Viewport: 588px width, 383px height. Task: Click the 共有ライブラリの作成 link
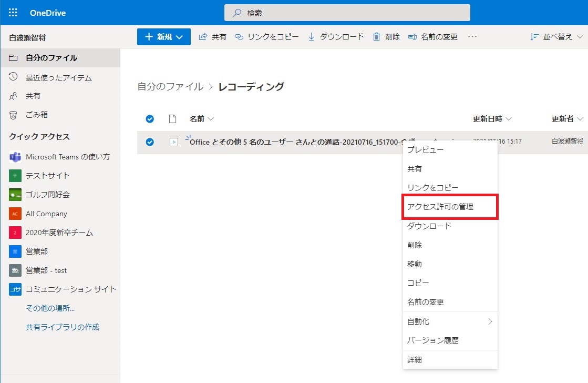point(63,327)
